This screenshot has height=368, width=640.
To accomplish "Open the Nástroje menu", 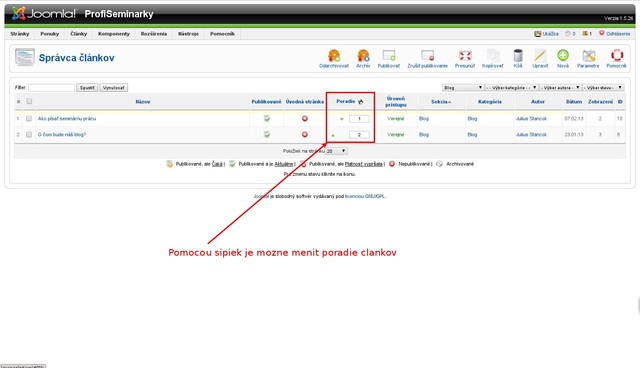I will pyautogui.click(x=189, y=34).
